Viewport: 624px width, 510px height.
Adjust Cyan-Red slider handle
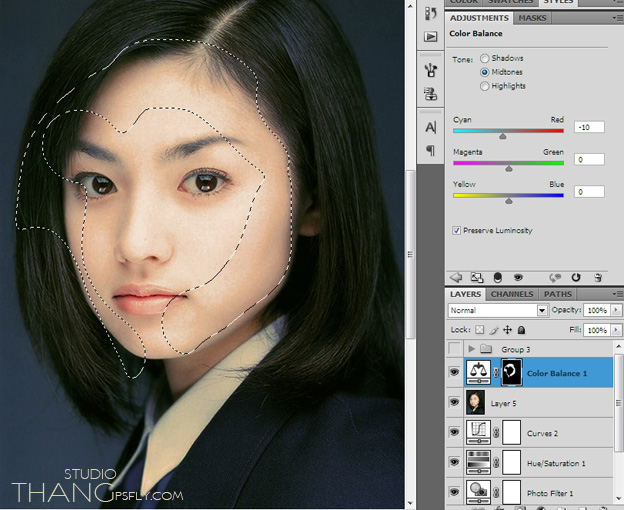pyautogui.click(x=503, y=136)
